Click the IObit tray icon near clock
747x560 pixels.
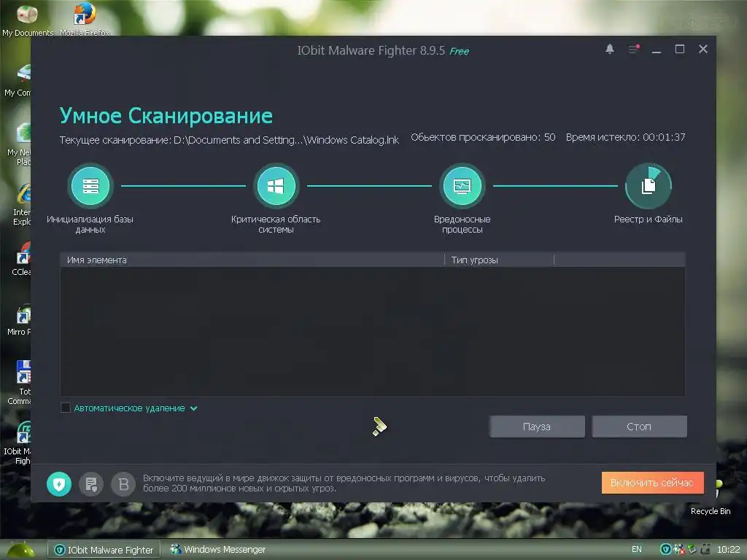click(665, 549)
